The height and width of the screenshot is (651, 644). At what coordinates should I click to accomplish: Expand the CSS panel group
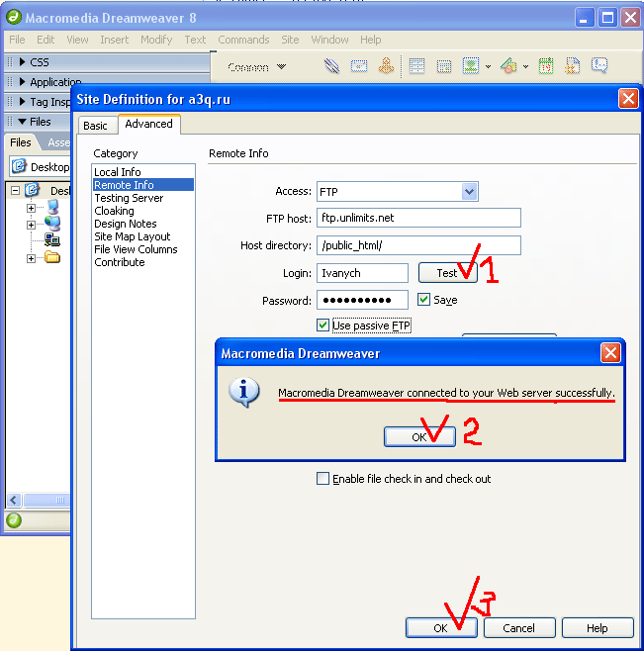point(23,62)
